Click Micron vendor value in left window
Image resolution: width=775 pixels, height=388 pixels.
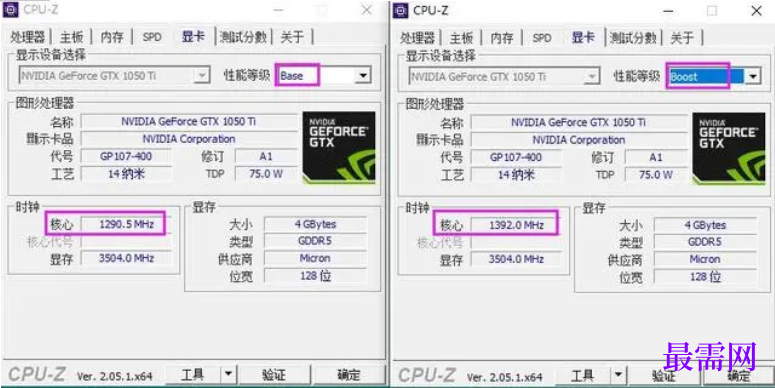(x=315, y=258)
